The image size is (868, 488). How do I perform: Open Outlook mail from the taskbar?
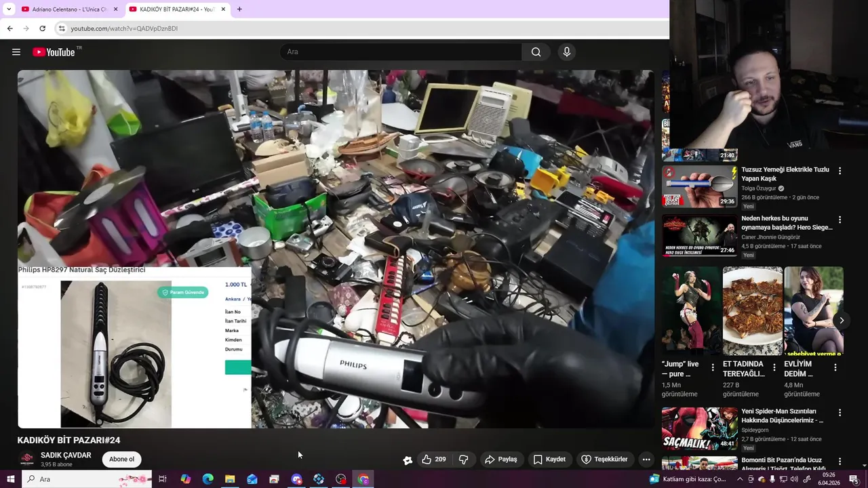click(x=252, y=479)
